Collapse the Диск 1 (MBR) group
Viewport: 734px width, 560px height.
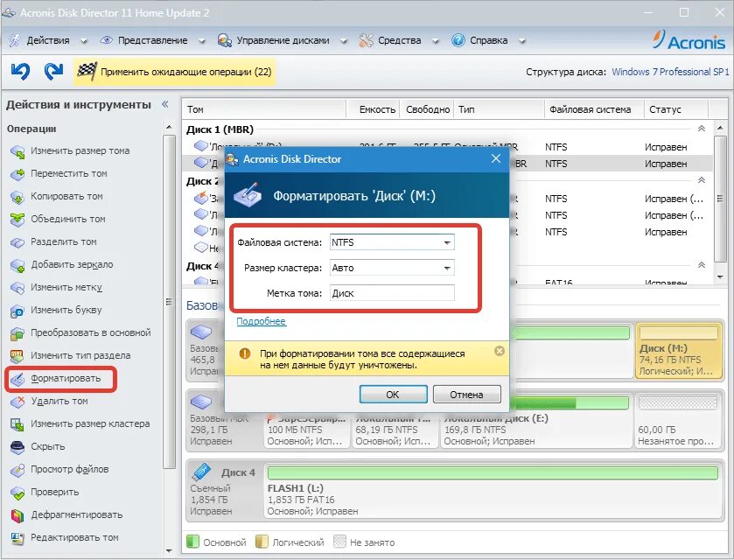[x=702, y=129]
